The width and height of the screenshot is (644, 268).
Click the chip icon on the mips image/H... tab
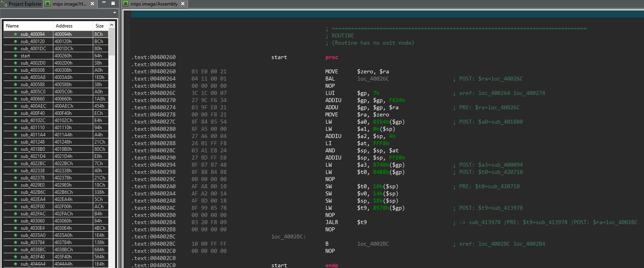(48, 4)
